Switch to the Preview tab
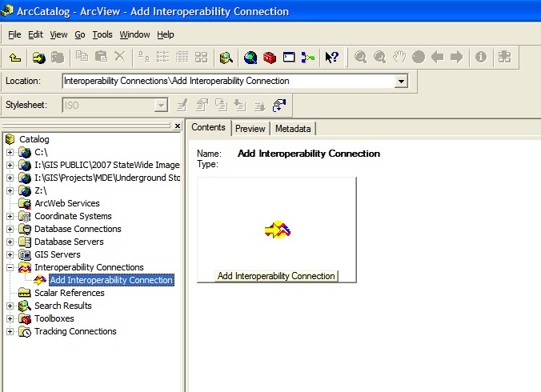This screenshot has width=541, height=392. (250, 129)
